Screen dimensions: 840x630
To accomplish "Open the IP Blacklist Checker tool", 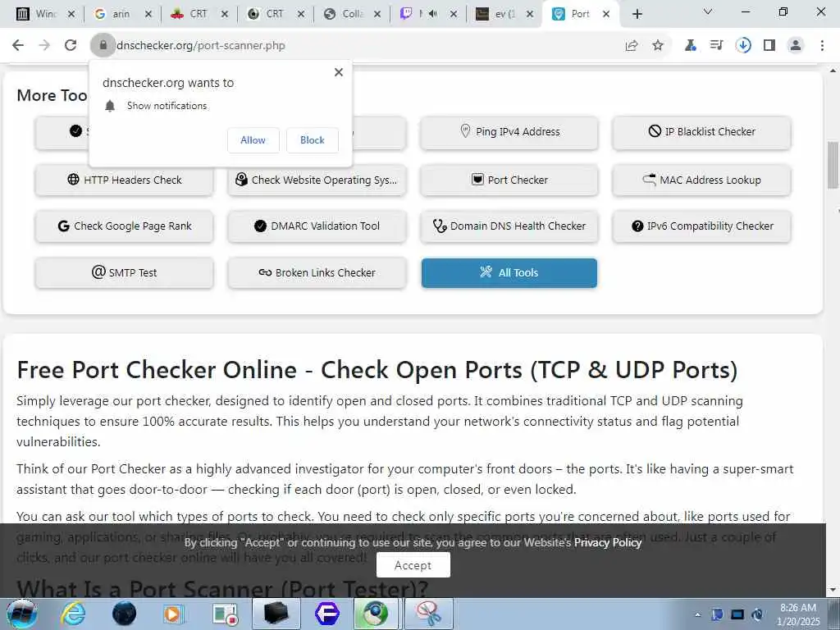I will coord(702,132).
